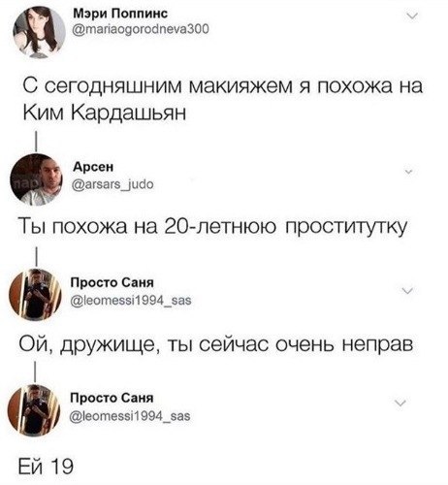Open the tweet about Ким Кардашьян makeup
Screen dimensions: 448x485
coord(223,99)
